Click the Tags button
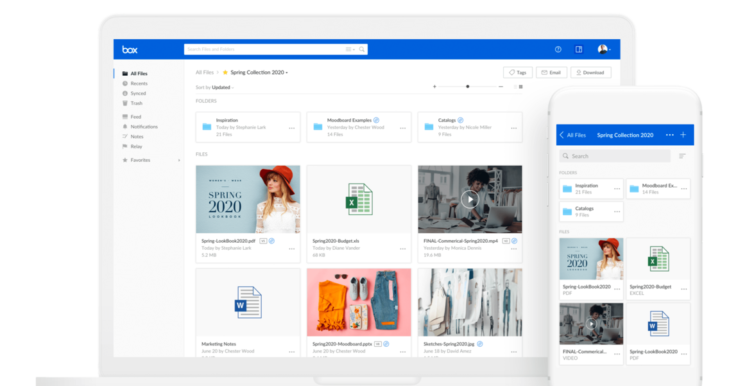Viewport: 738px width, 386px height. tap(518, 72)
